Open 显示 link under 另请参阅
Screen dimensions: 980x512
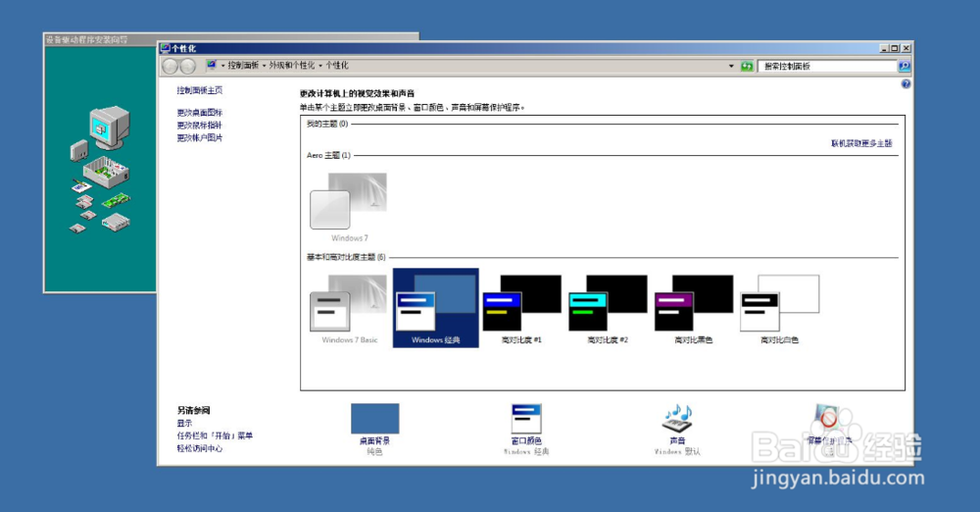click(184, 423)
